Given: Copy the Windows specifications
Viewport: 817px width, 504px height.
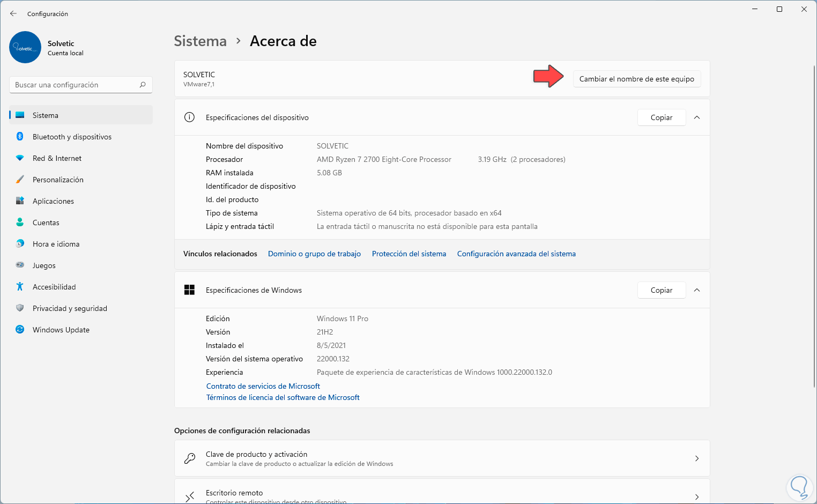Looking at the screenshot, I should [x=662, y=290].
